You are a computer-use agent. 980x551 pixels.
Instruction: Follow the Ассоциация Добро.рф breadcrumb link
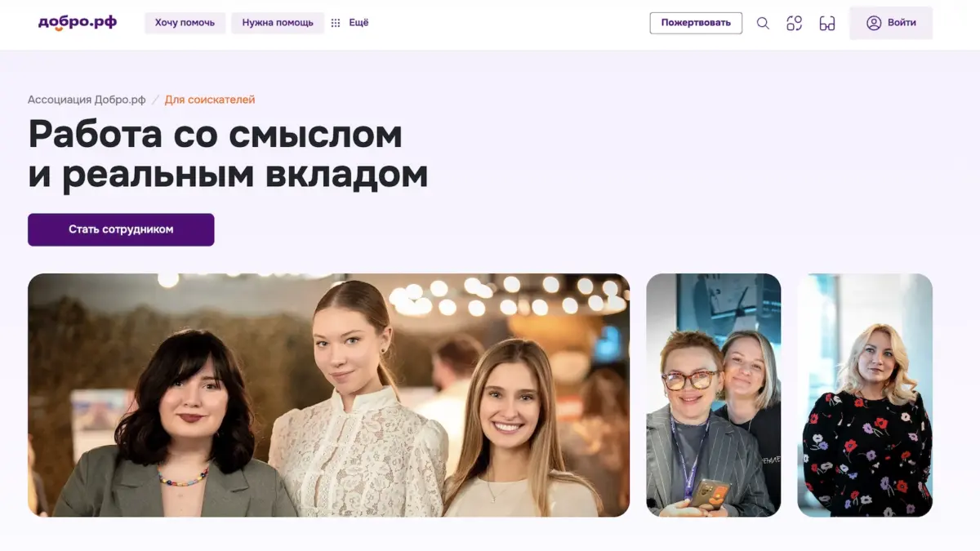point(87,100)
